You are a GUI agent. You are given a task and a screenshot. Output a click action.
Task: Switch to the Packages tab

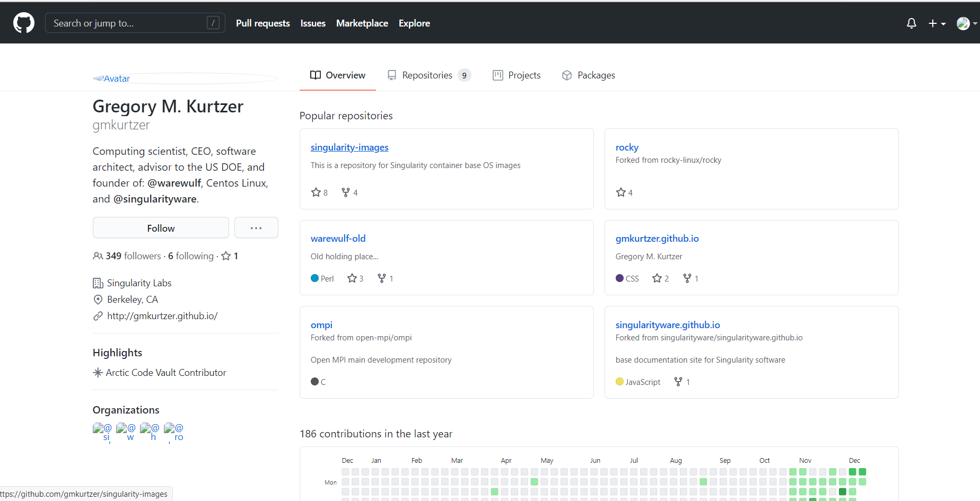pyautogui.click(x=588, y=75)
